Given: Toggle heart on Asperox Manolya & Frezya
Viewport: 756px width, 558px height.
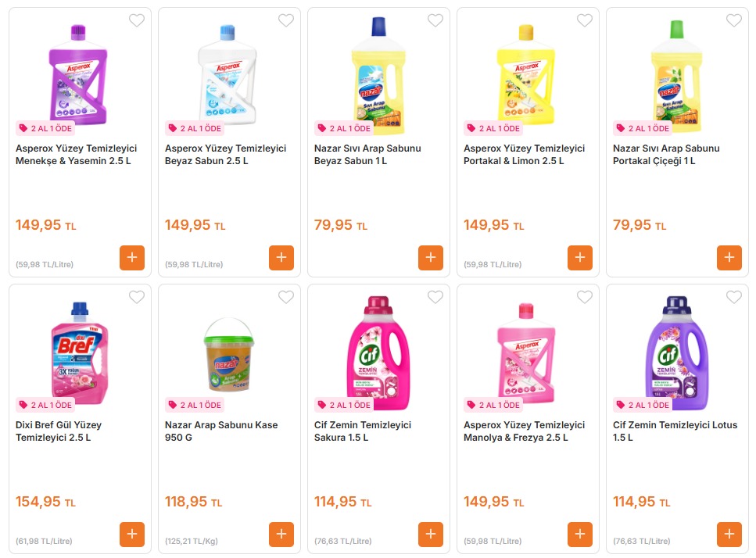Looking at the screenshot, I should pos(585,297).
